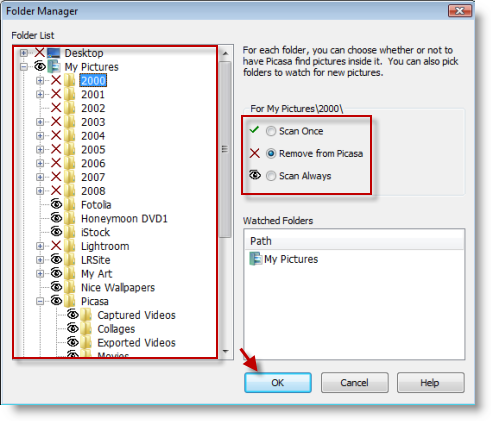The height and width of the screenshot is (421, 491).
Task: Click the red X icon beside folder 2001
Action: (56, 94)
